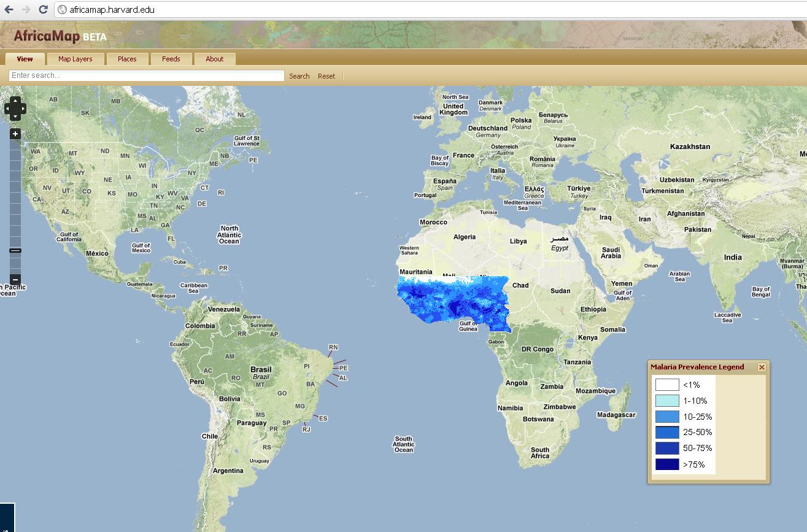
Task: Switch to the Map Layers tab
Action: coord(75,59)
